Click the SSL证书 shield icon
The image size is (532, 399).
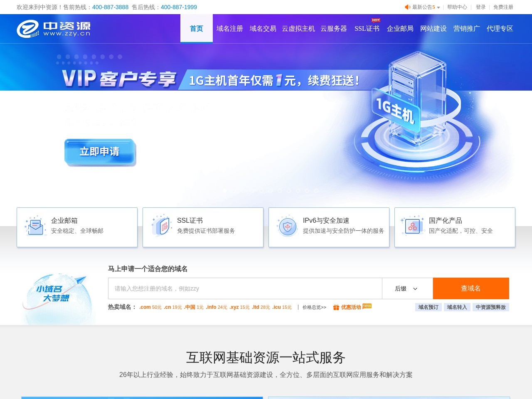tap(161, 226)
